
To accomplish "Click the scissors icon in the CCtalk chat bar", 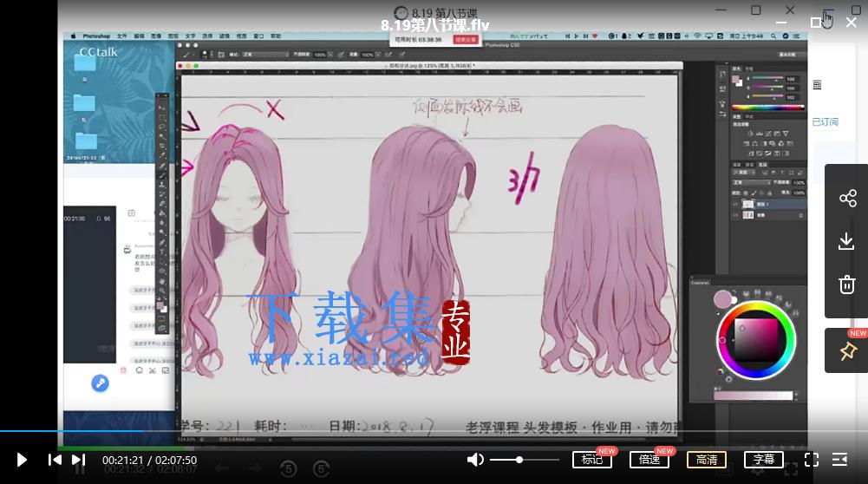I will tap(153, 370).
